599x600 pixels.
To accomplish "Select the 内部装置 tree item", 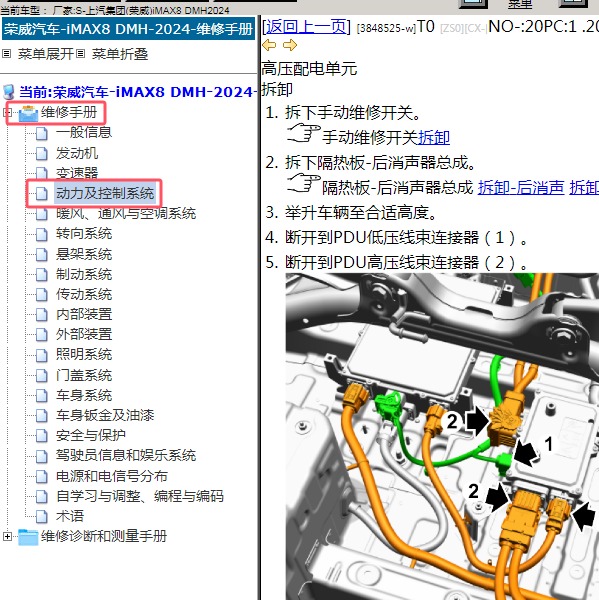I will (84, 314).
